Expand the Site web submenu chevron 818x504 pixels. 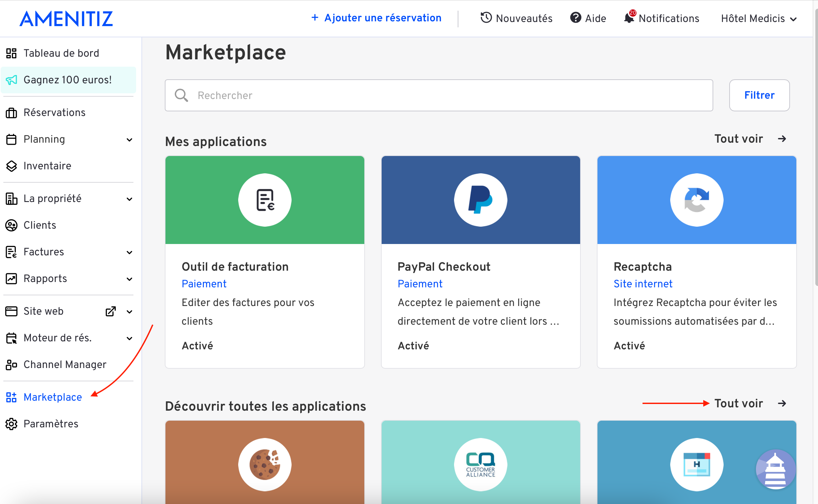coord(129,312)
